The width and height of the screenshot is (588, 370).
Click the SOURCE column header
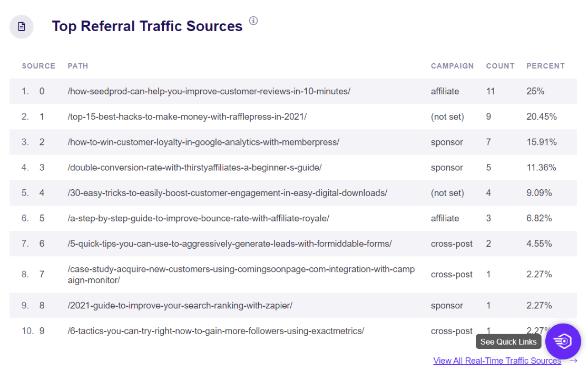click(x=38, y=66)
